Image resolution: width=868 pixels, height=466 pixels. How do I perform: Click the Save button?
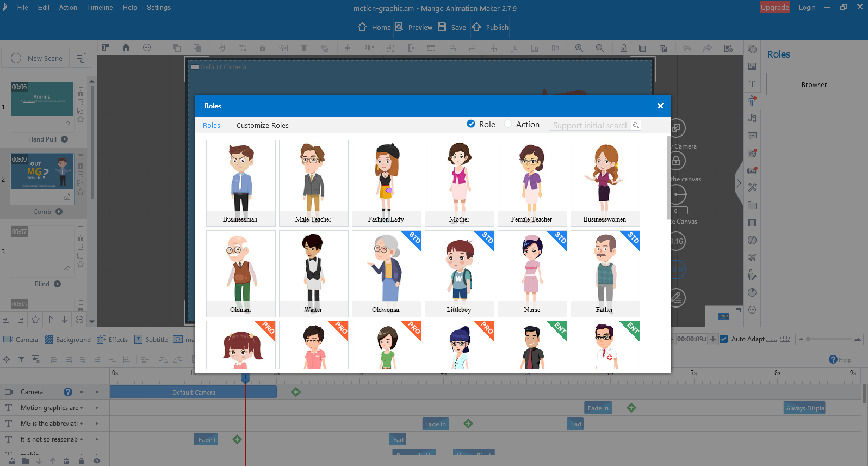(452, 27)
